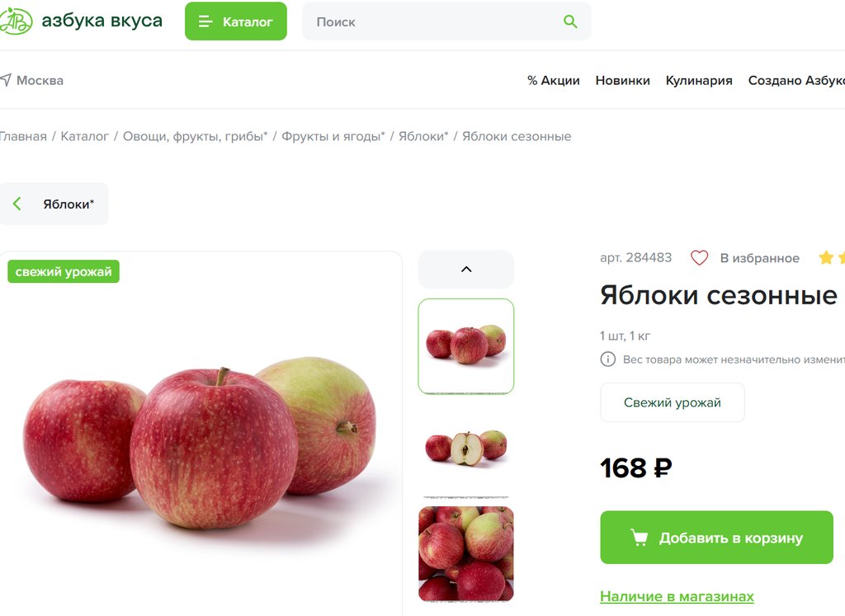Click the heart favorites icon

tap(700, 258)
